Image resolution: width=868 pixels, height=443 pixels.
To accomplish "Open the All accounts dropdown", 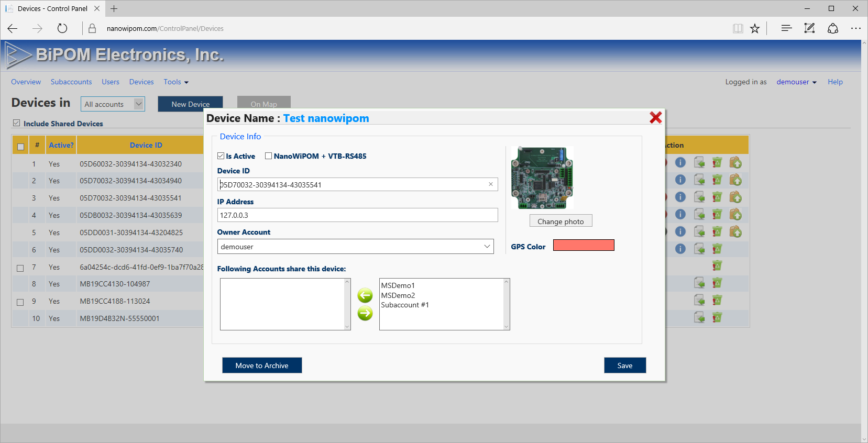I will pos(113,104).
